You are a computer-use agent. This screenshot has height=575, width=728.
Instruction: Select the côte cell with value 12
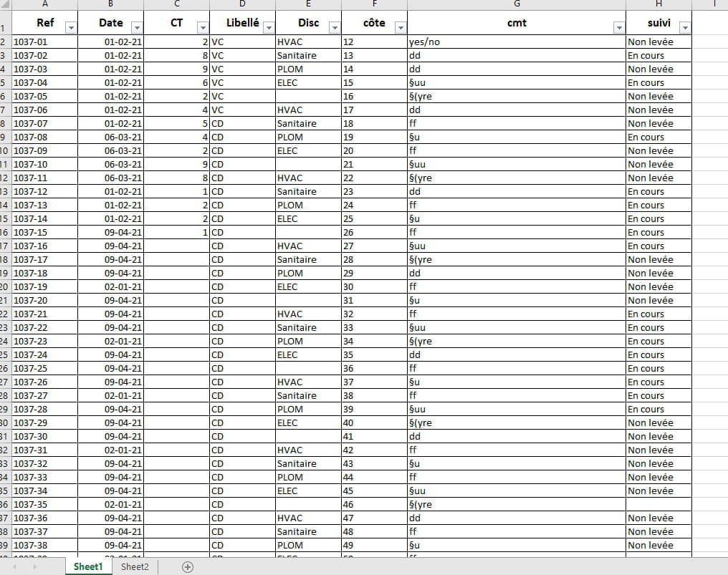374,42
